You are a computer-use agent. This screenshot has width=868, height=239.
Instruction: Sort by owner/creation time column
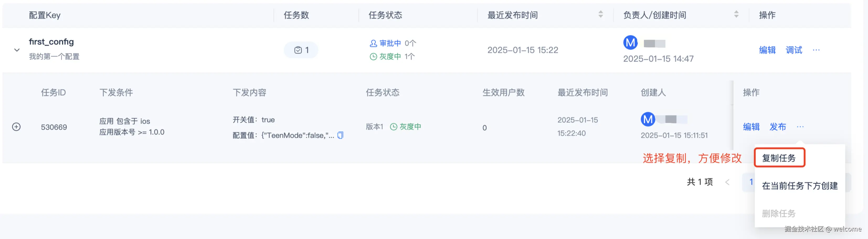[736, 14]
